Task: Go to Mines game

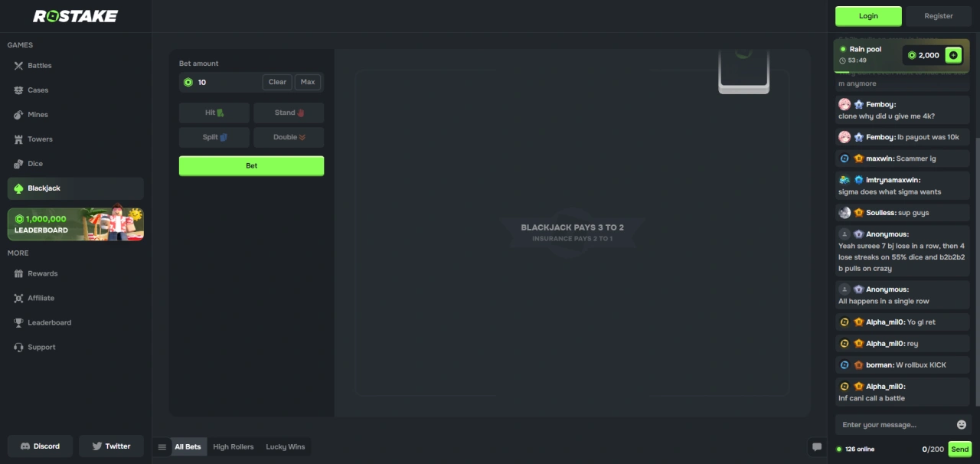Action: (75, 115)
